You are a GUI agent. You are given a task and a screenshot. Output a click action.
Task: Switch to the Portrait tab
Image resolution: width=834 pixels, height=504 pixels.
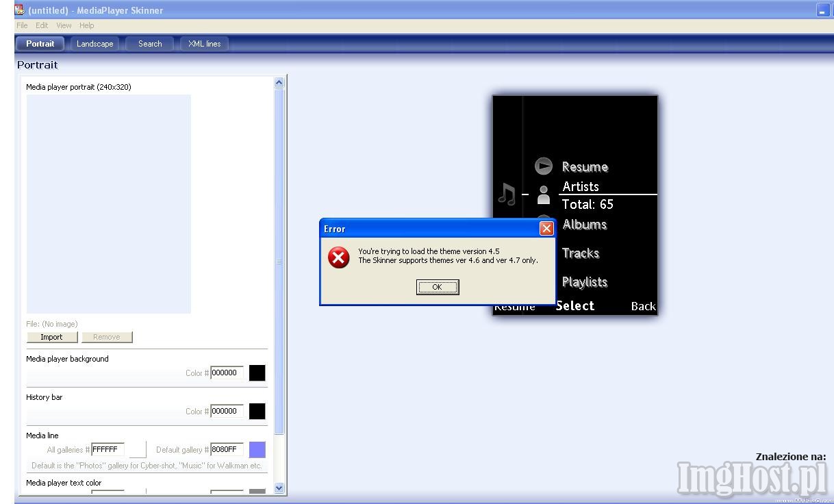pyautogui.click(x=40, y=44)
